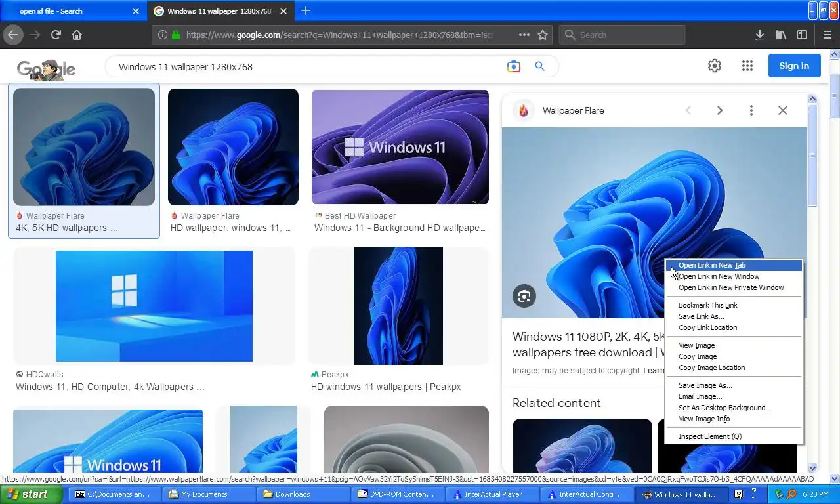
Task: Switch to My Documents taskbar item
Action: pos(209,494)
